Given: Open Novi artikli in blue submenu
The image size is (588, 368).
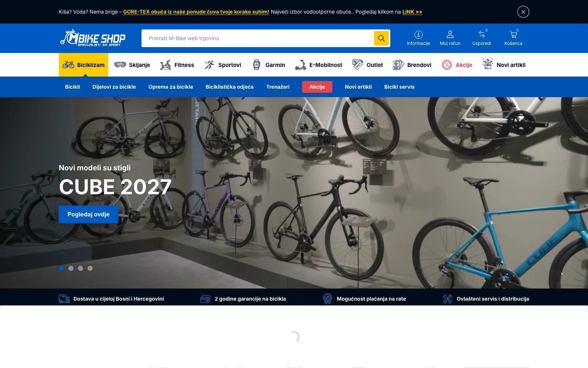Looking at the screenshot, I should tap(358, 87).
